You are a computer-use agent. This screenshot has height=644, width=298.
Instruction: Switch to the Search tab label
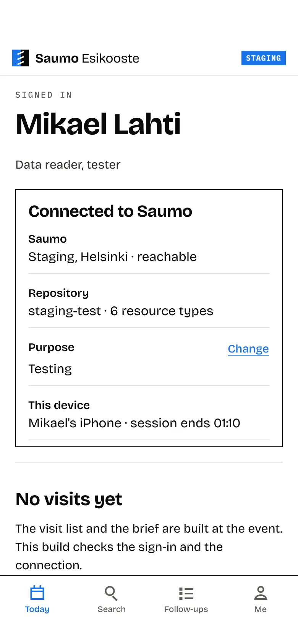112,609
